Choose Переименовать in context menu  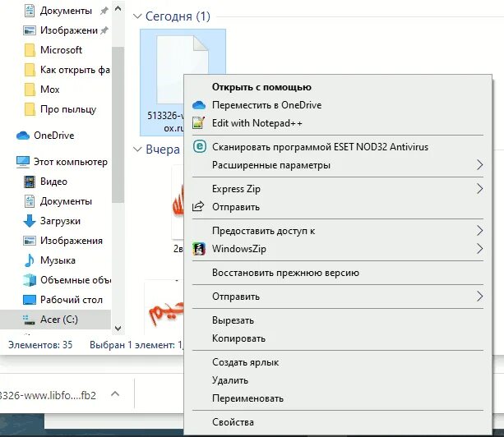pos(337,398)
